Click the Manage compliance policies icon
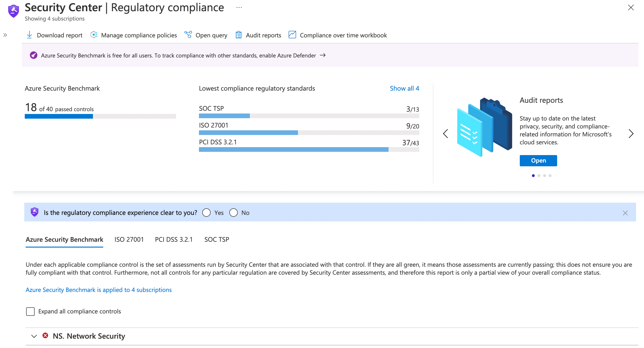Viewport: 644px width, 348px height. click(93, 35)
